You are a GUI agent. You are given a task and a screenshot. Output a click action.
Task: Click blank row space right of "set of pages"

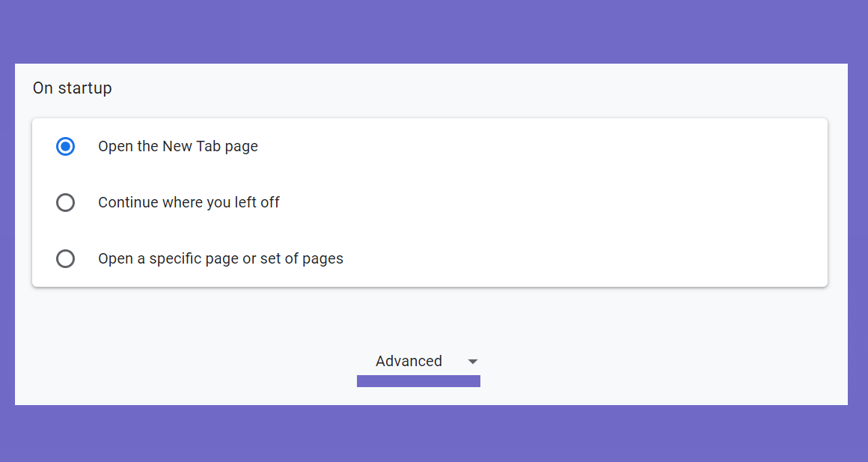click(585, 258)
